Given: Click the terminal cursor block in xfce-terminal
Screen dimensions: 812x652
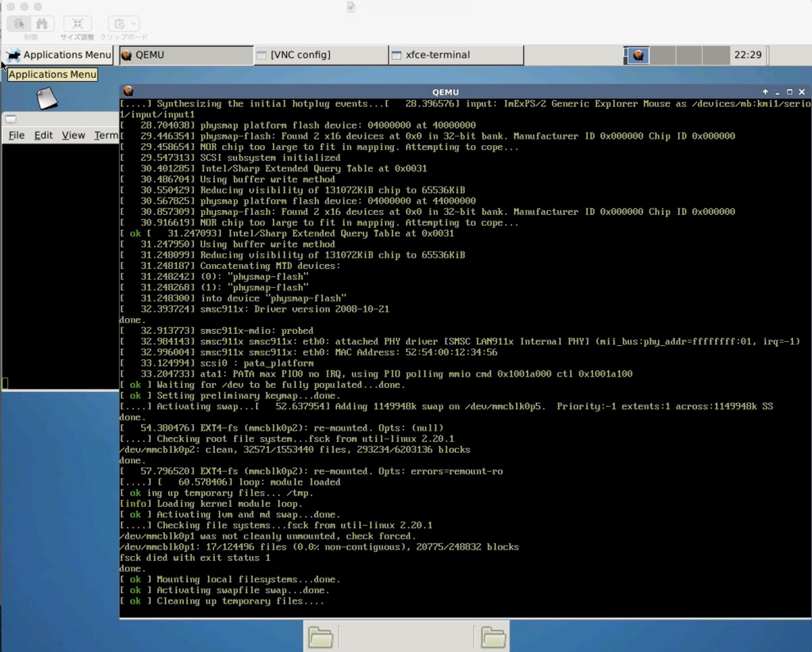Looking at the screenshot, I should pos(6,383).
